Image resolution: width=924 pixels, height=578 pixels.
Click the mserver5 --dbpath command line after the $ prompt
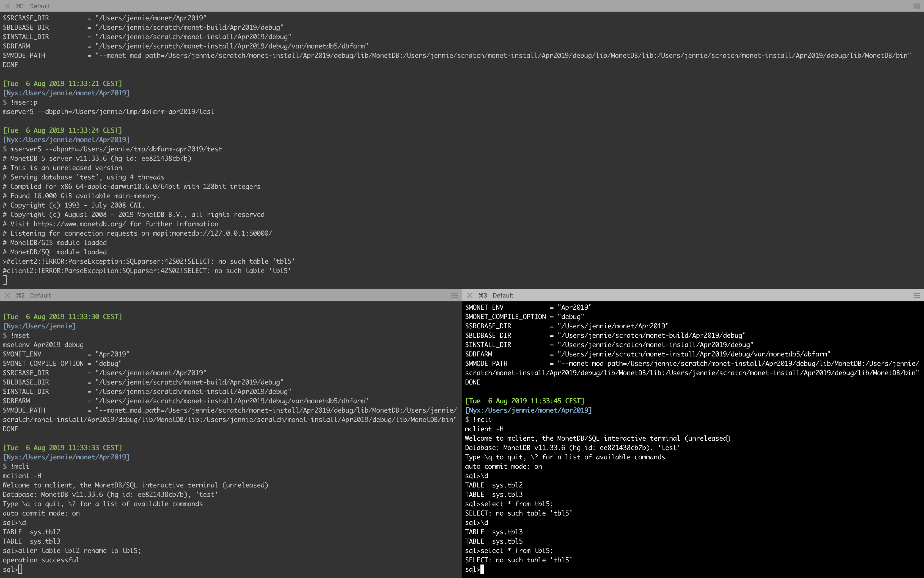(116, 149)
